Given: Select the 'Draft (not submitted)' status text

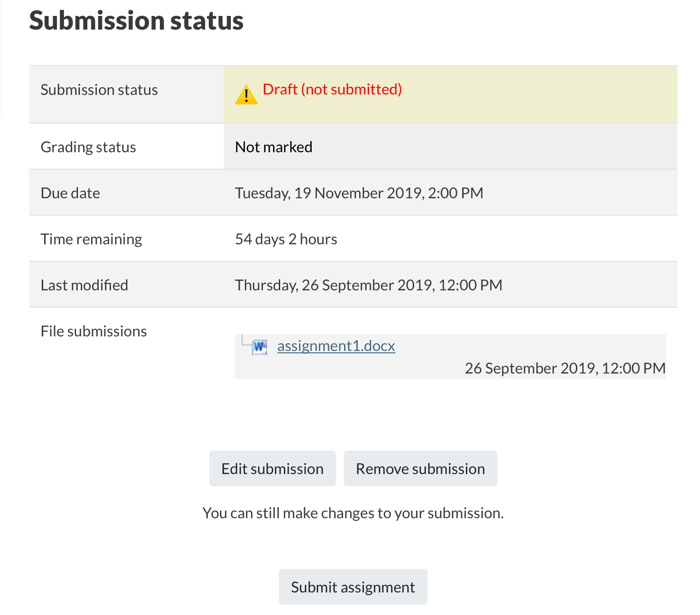Looking at the screenshot, I should click(332, 89).
